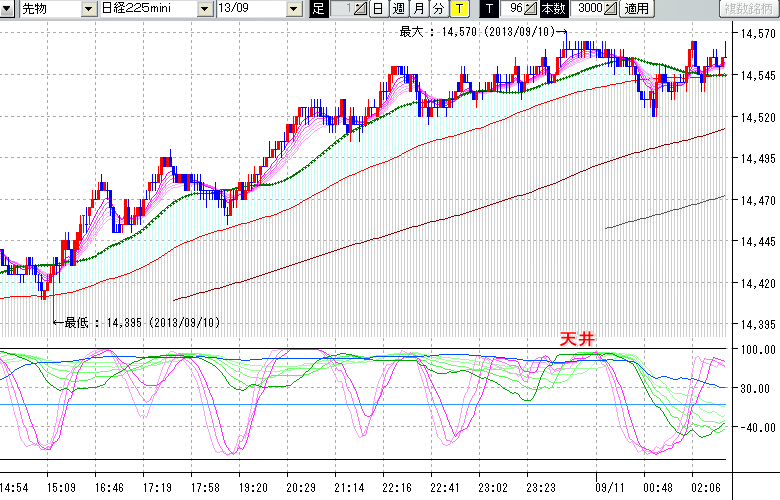Viewport: 780px width, 500px height.
Task: Switch to weekly (週) candle timeframe
Action: point(398,9)
